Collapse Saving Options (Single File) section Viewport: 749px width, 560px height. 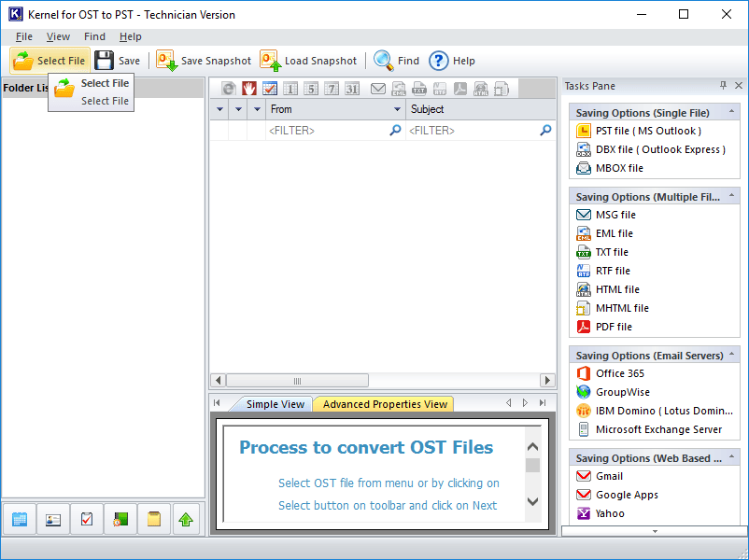(x=731, y=112)
